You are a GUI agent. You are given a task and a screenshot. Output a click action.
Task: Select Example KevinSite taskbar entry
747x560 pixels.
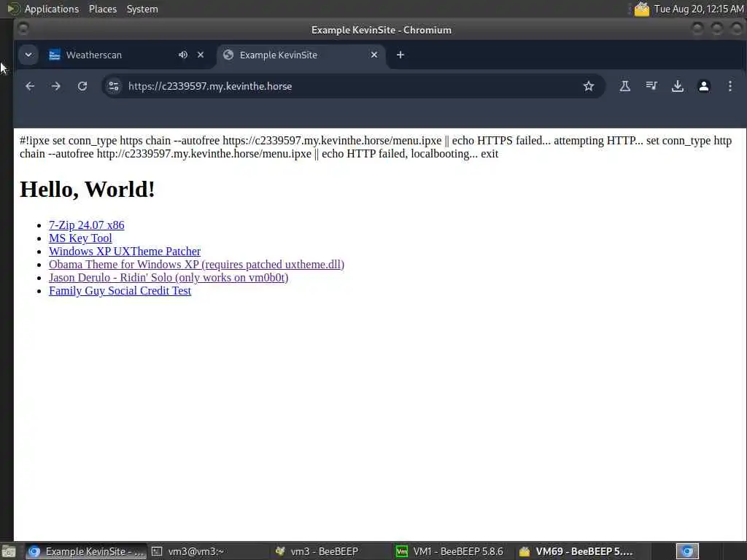(86, 551)
